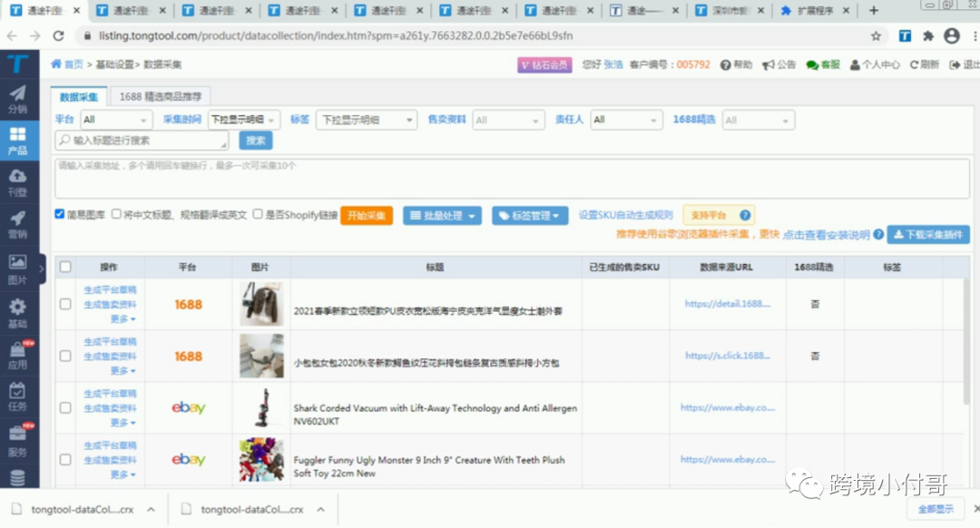The height and width of the screenshot is (528, 980).
Task: Open the 分销 paper-plane sidebar icon
Action: (x=17, y=98)
